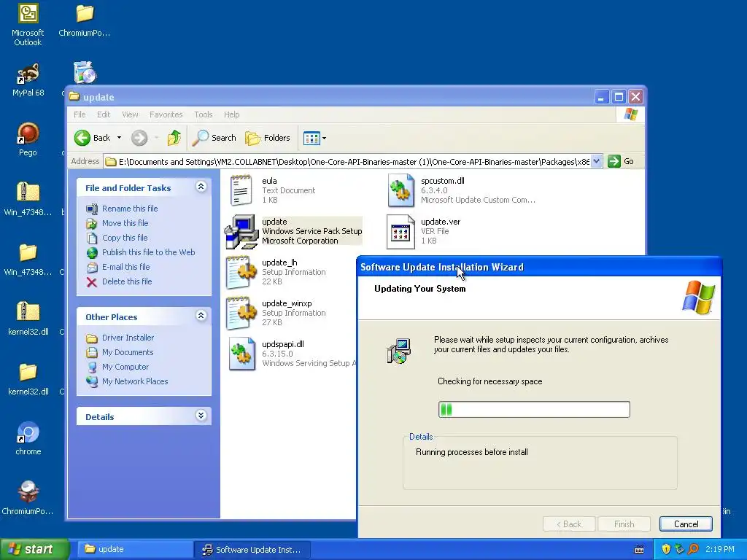Image resolution: width=747 pixels, height=560 pixels.
Task: Select the update.ver file icon
Action: pyautogui.click(x=400, y=231)
